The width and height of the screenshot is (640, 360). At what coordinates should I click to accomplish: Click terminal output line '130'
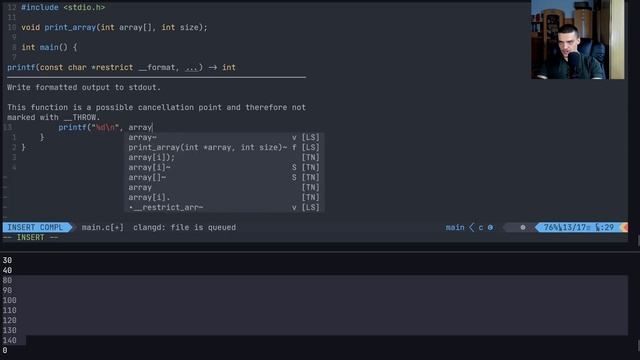(9, 330)
